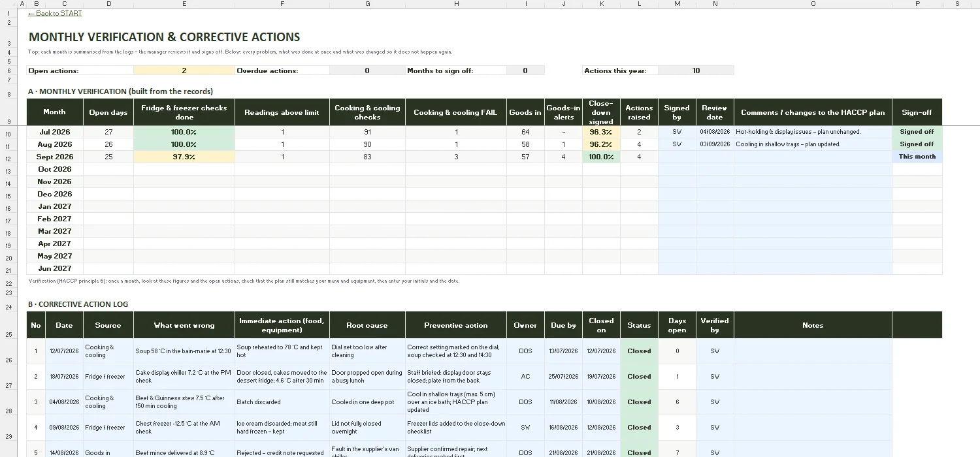Click the 'Actions raised' header cell
Screen dimensions: 980x457
click(x=639, y=112)
